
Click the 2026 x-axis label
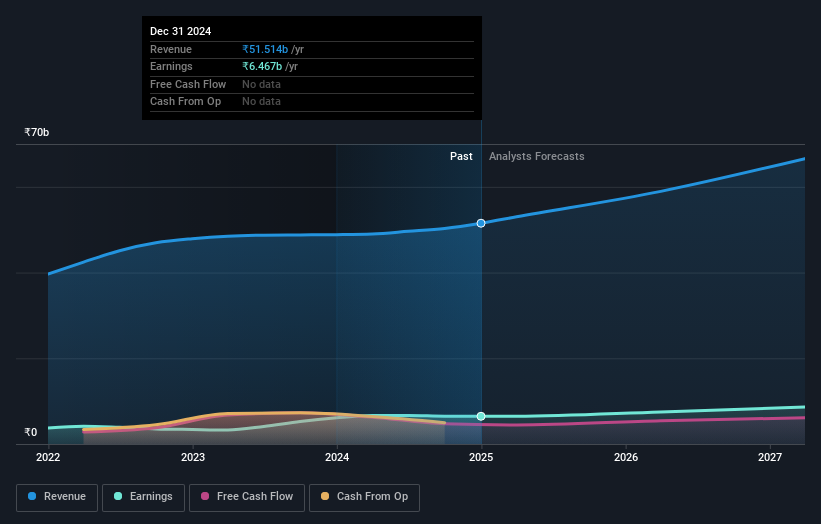(x=626, y=457)
